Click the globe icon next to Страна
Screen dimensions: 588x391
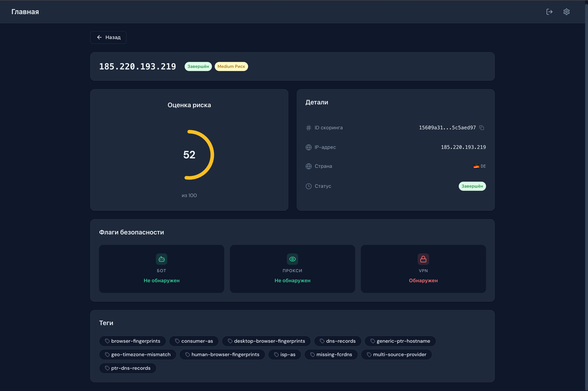[x=309, y=166]
